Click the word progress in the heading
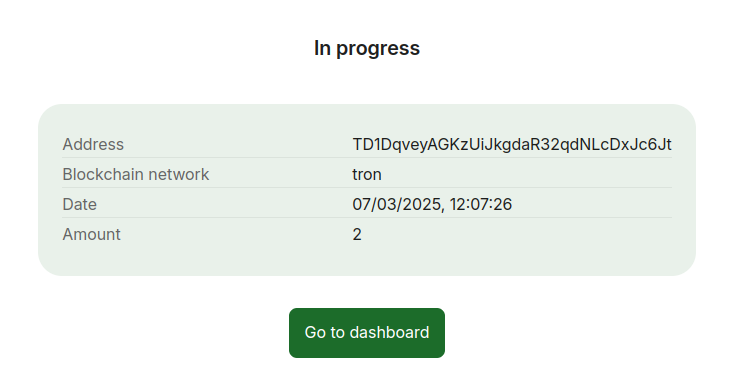Screen dimensions: 749x383 [x=378, y=49]
